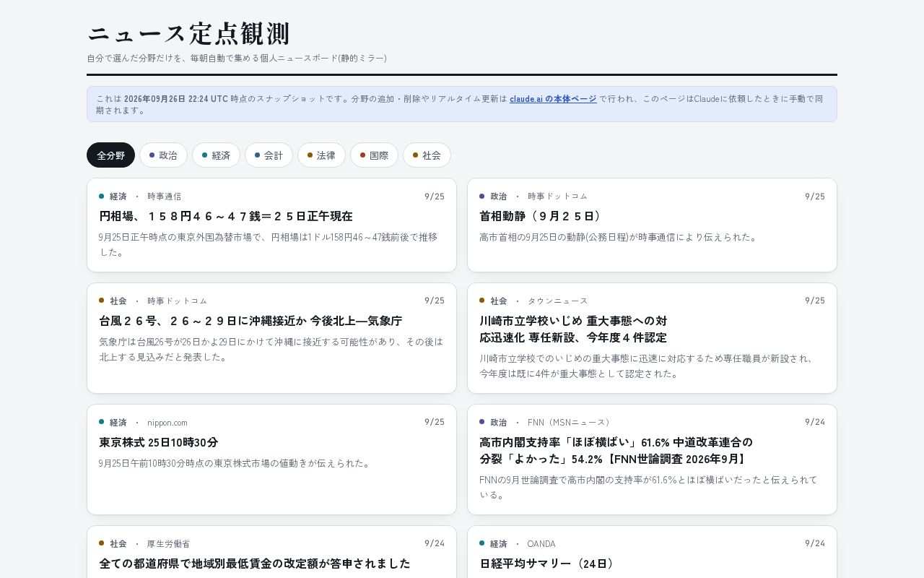Filter news by 会計 category
924x578 pixels.
[x=269, y=155]
